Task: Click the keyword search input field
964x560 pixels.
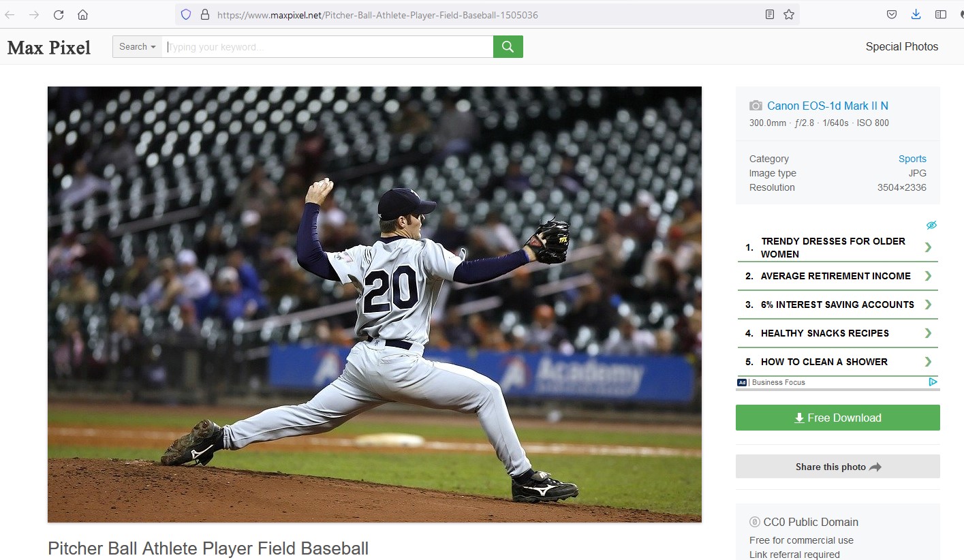Action: (x=327, y=46)
